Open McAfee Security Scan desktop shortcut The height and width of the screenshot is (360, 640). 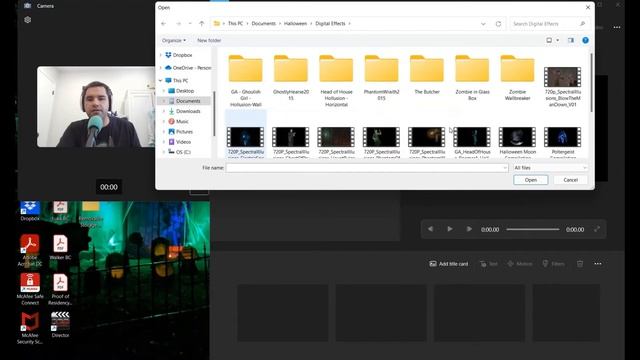tap(30, 328)
